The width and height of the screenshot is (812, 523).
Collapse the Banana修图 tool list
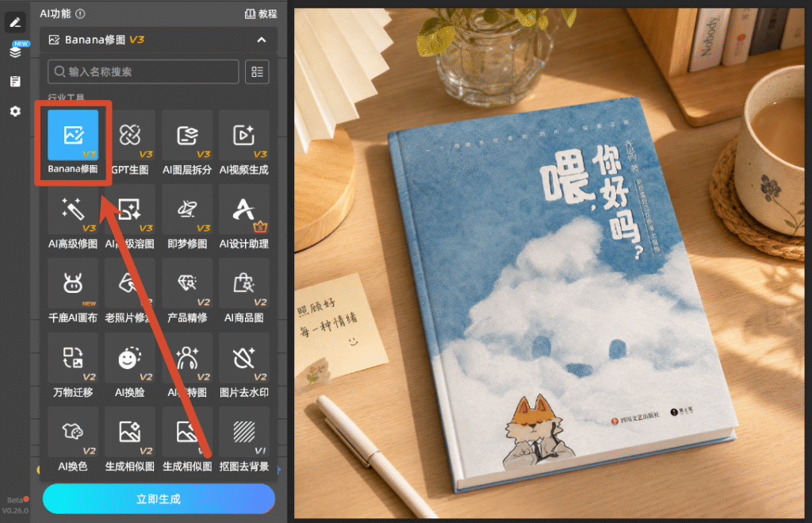click(262, 40)
